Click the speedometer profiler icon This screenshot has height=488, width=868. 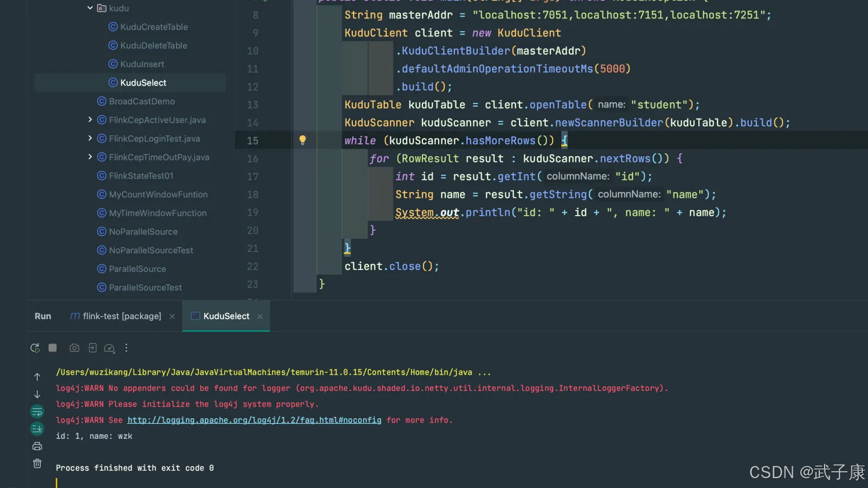[109, 348]
